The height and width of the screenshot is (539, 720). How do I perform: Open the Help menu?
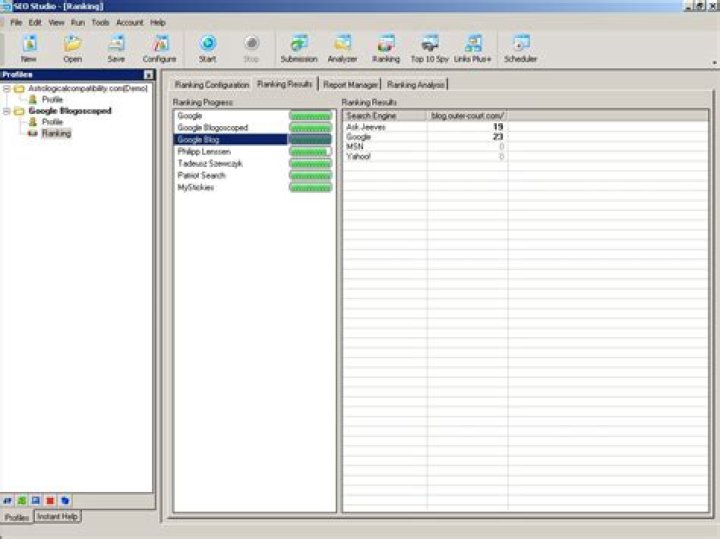pos(158,22)
